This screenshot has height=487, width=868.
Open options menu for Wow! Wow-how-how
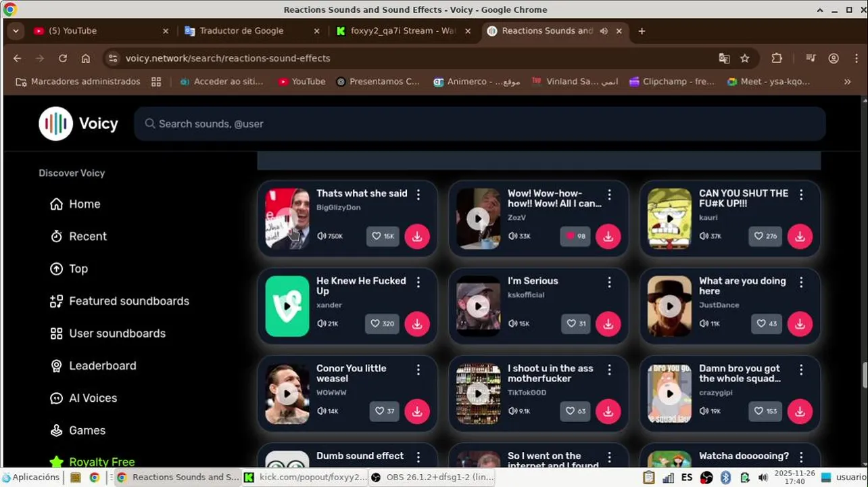[x=610, y=195]
